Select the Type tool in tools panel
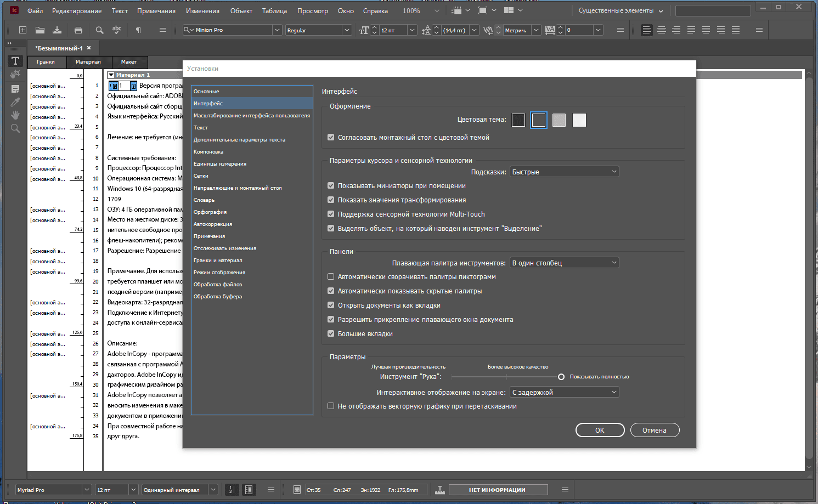The width and height of the screenshot is (818, 504). coord(15,61)
